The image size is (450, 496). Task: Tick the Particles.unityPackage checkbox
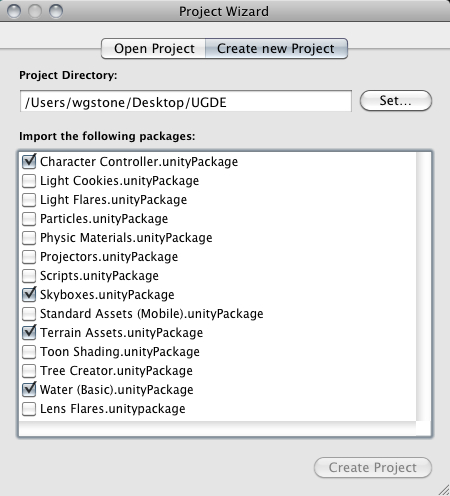click(x=29, y=219)
